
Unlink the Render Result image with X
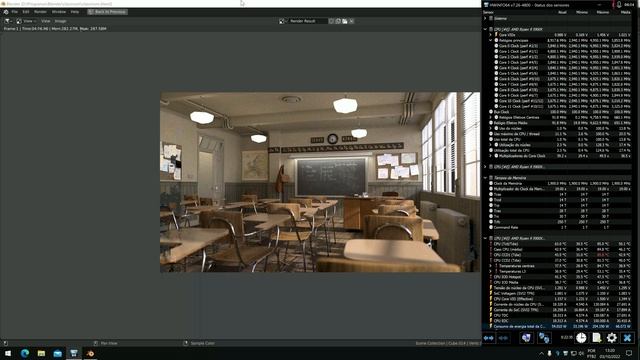pos(351,21)
